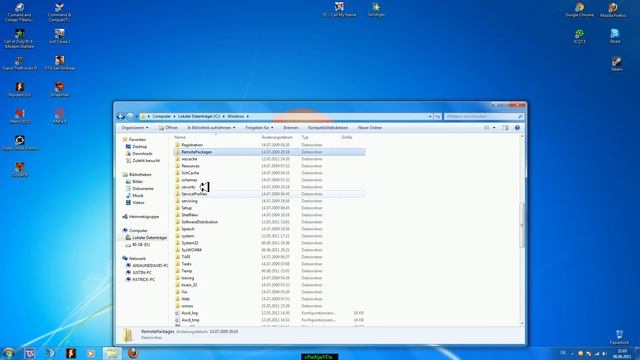Open Resident Evil desktop shortcut
640x360 pixels.
(x=20, y=90)
